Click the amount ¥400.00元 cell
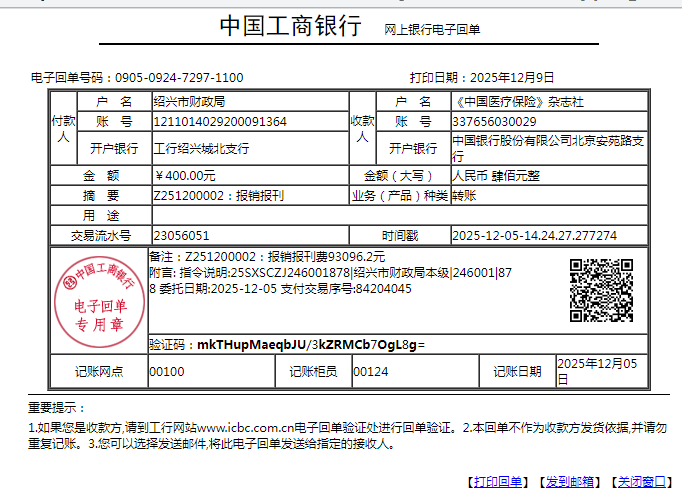The width and height of the screenshot is (682, 503). coord(186,176)
